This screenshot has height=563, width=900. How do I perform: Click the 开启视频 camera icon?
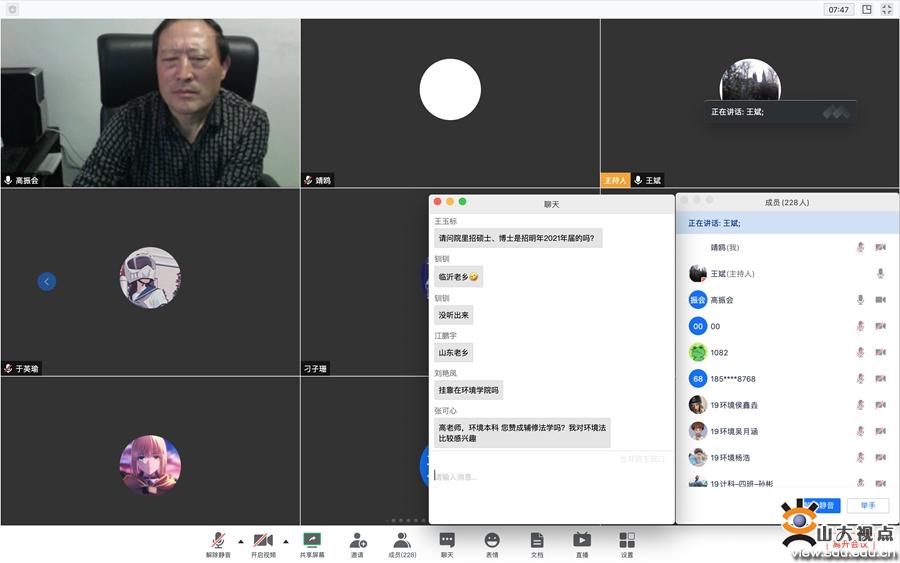(x=263, y=540)
